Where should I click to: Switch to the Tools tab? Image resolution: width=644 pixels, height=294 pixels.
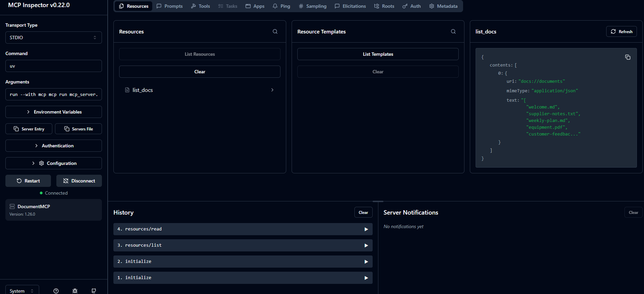pyautogui.click(x=200, y=6)
